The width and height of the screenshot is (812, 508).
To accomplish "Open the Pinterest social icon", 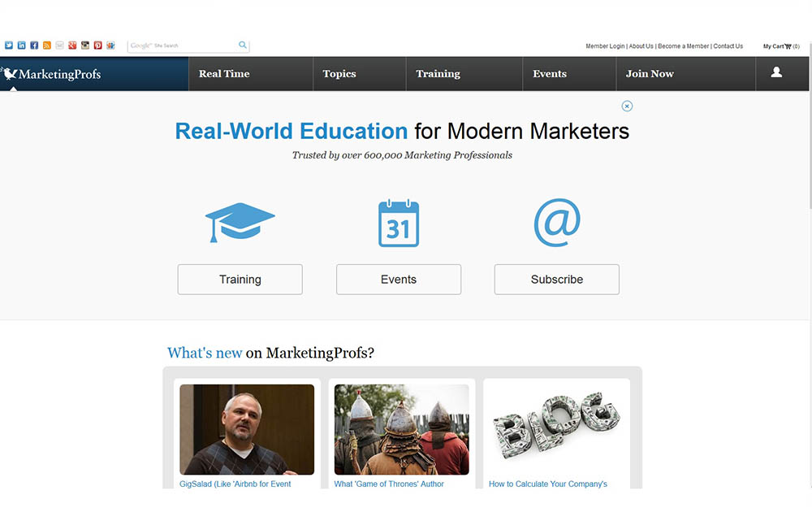I will pos(98,46).
